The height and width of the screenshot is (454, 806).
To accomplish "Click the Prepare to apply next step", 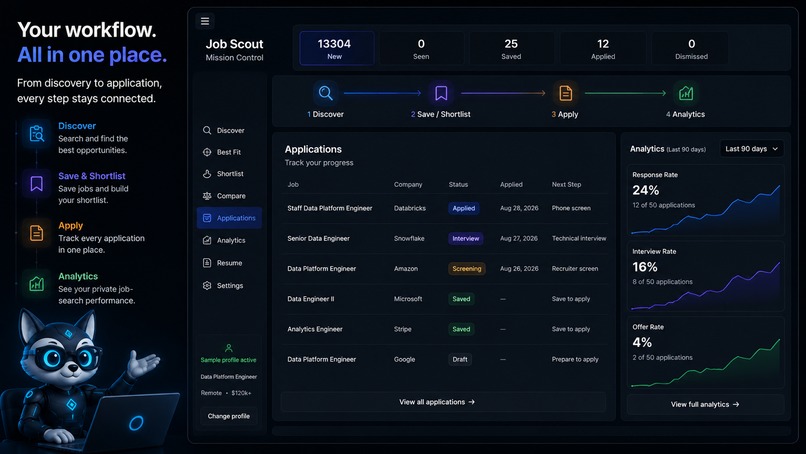I will (575, 359).
